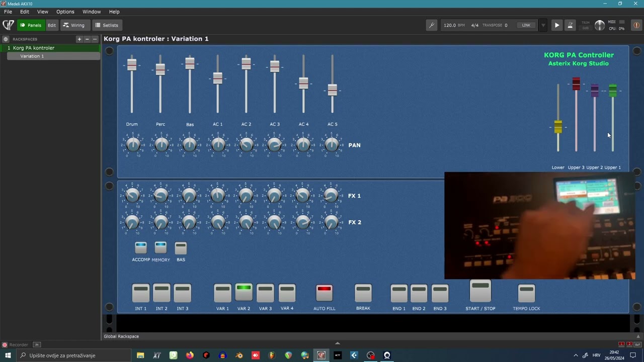Activate the INT 2 button

pos(162,293)
